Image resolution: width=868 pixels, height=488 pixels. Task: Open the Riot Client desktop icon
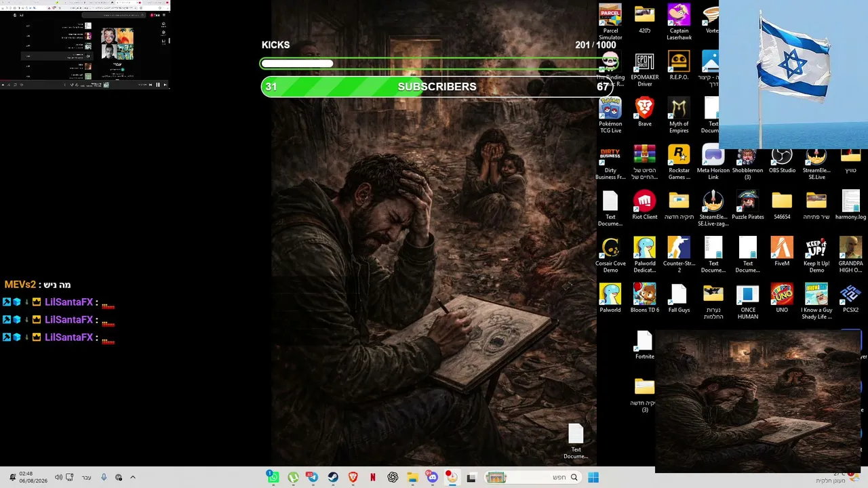tap(644, 205)
